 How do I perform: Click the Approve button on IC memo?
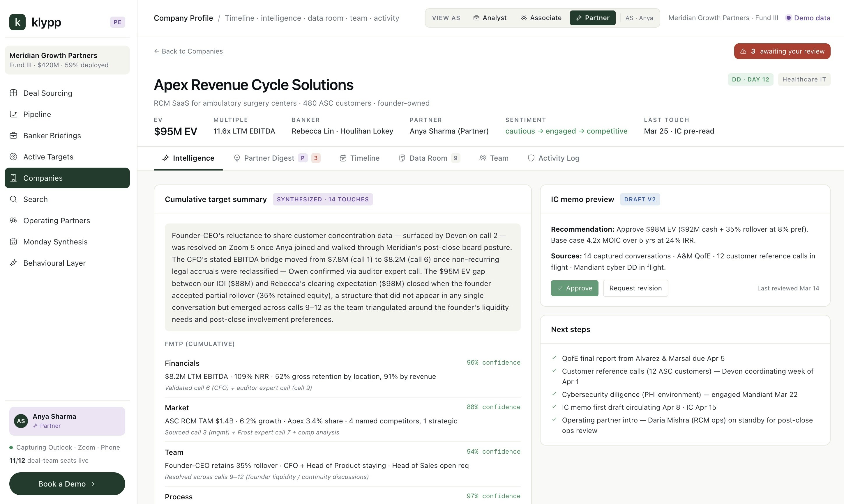click(x=574, y=288)
